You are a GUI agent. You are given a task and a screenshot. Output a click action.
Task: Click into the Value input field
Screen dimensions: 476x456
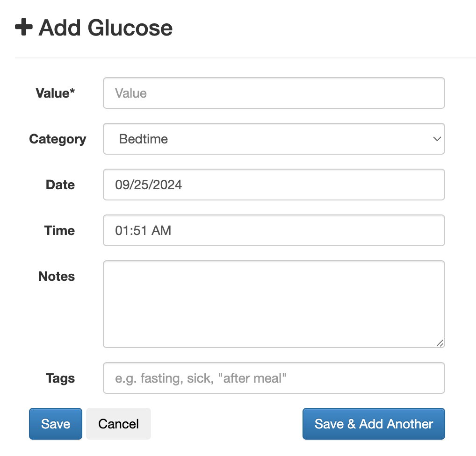point(274,93)
